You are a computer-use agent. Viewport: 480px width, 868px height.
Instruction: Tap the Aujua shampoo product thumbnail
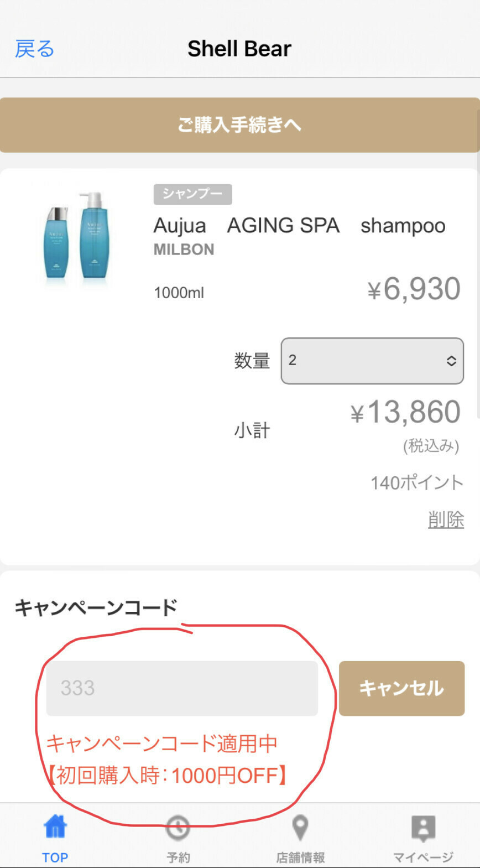tap(77, 237)
